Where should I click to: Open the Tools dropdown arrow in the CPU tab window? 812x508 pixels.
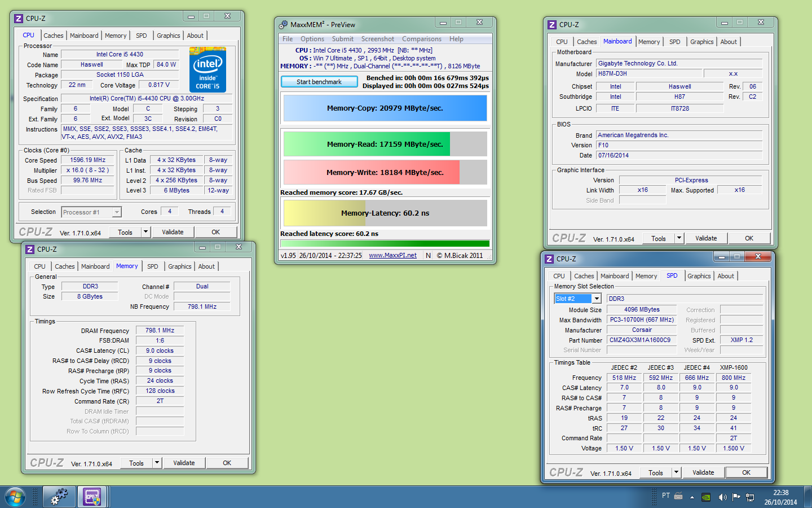point(145,232)
